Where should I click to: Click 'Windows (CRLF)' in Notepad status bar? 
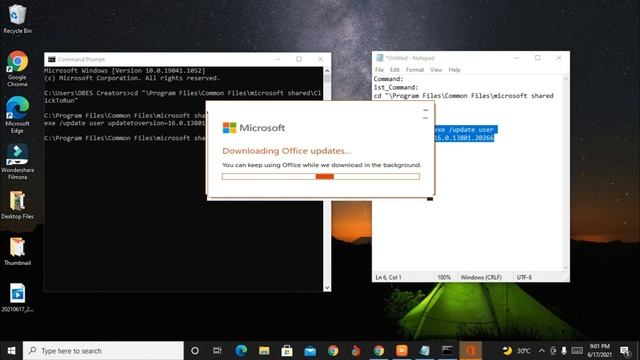pyautogui.click(x=481, y=277)
